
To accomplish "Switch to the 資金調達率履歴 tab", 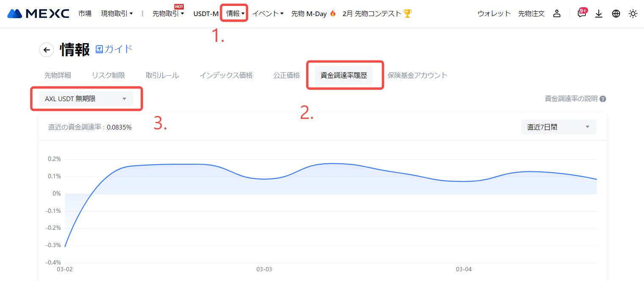I will point(344,75).
